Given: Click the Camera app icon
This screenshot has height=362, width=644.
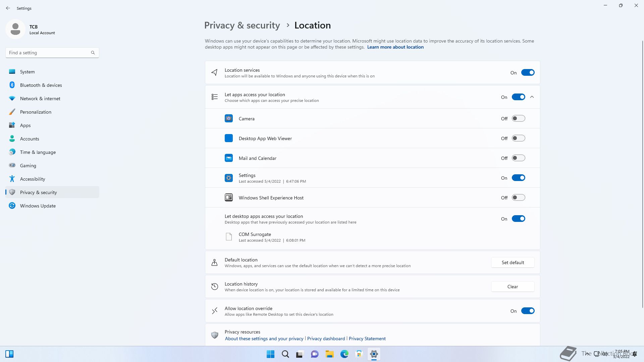Looking at the screenshot, I should [x=229, y=118].
